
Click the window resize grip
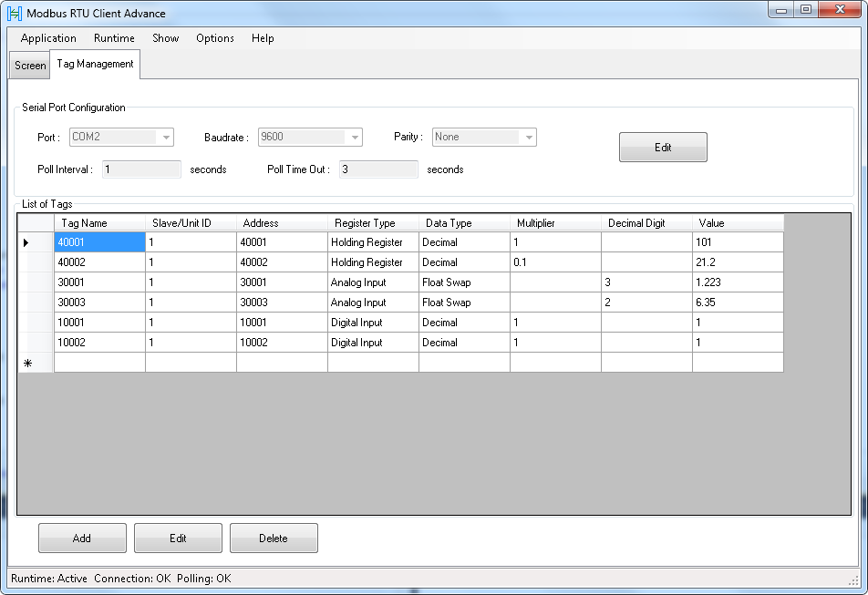[853, 580]
